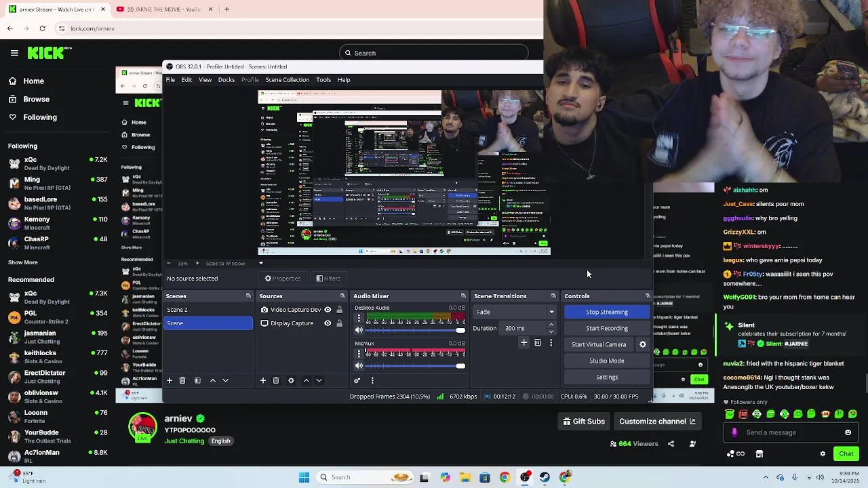Image resolution: width=868 pixels, height=488 pixels.
Task: Open OBS Help menu
Action: pos(344,80)
